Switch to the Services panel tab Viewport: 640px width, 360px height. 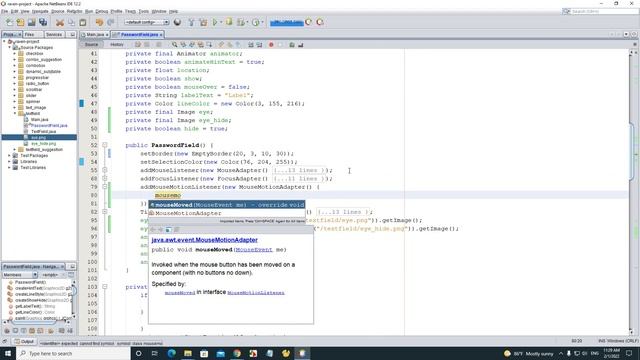(54, 35)
